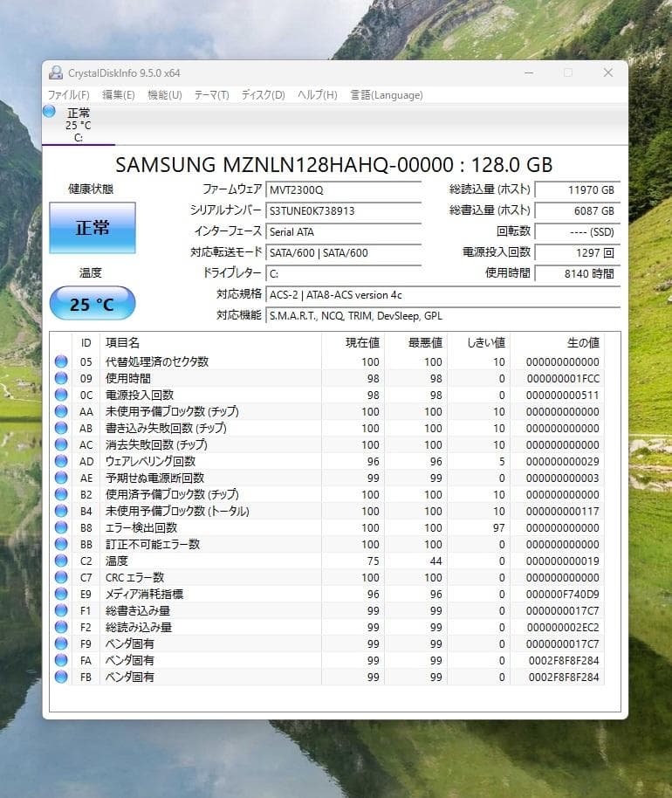Click the total host reads value 11970 GB
The width and height of the screenshot is (672, 798).
pos(578,189)
